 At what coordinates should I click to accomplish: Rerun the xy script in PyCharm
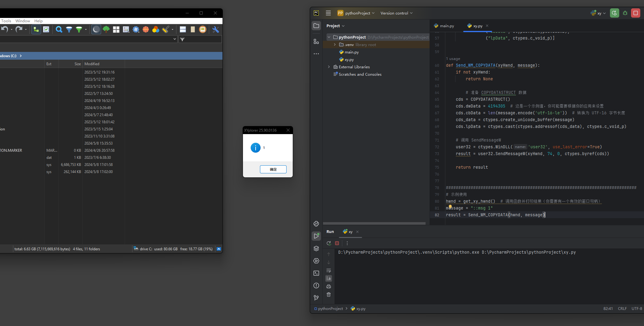pos(329,243)
